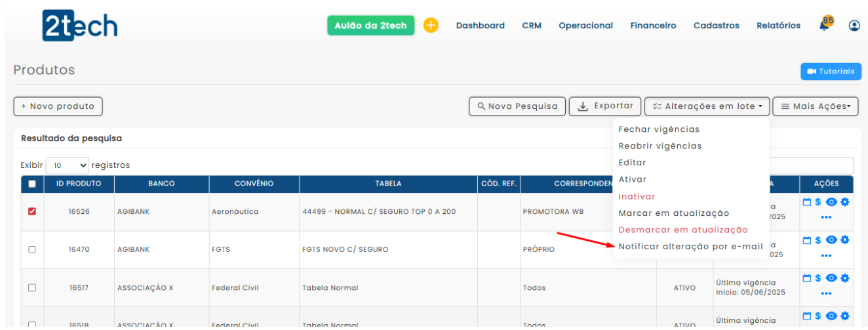
Task: Click gear icon for product 16517
Action: tap(844, 278)
